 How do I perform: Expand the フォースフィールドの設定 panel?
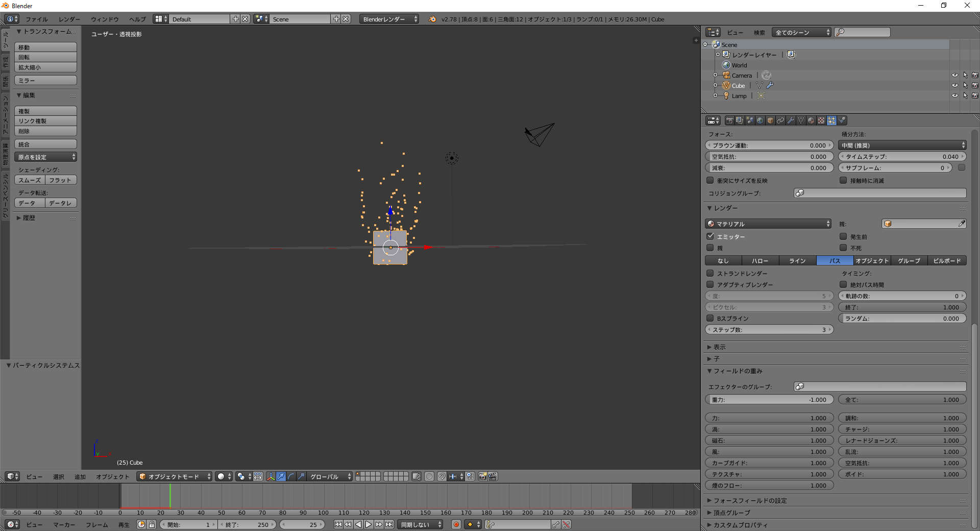[x=750, y=500]
